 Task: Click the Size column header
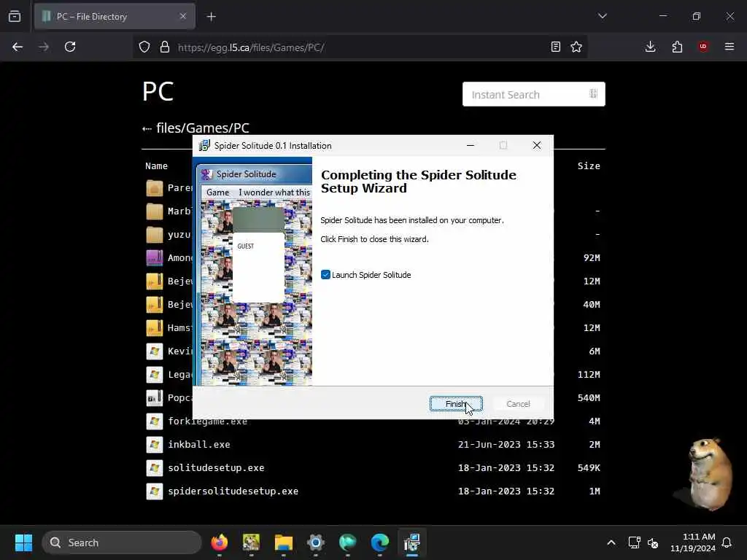point(589,166)
